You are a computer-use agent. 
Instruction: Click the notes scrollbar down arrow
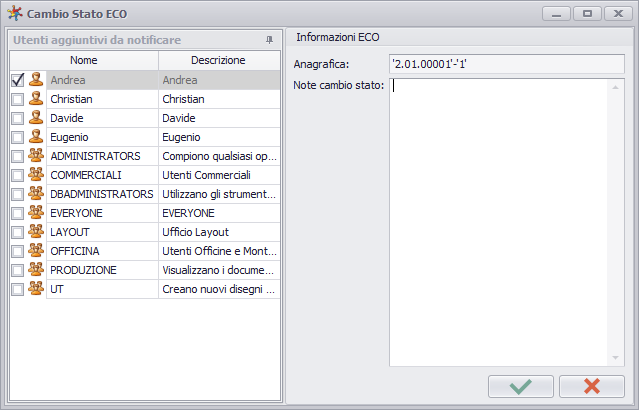[x=615, y=358]
